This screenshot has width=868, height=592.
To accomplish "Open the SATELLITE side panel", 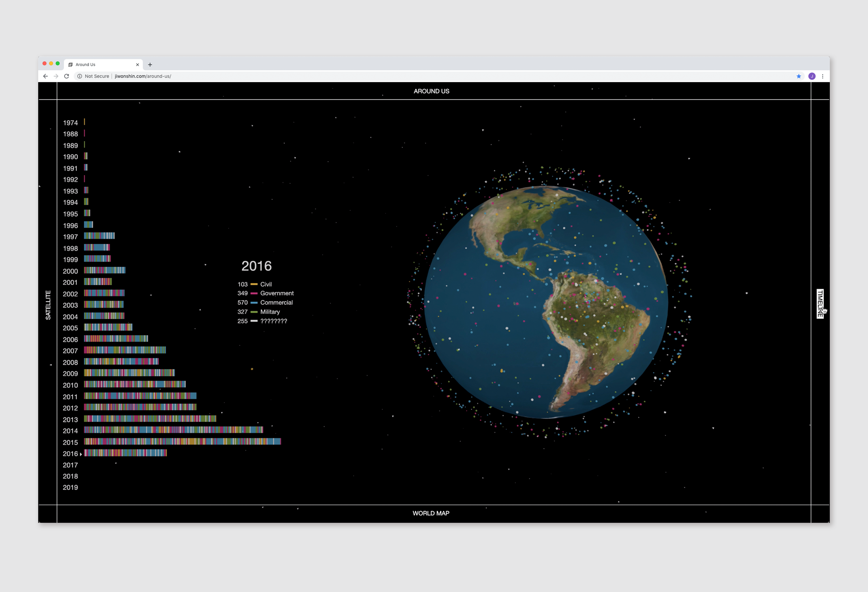I will coord(48,305).
